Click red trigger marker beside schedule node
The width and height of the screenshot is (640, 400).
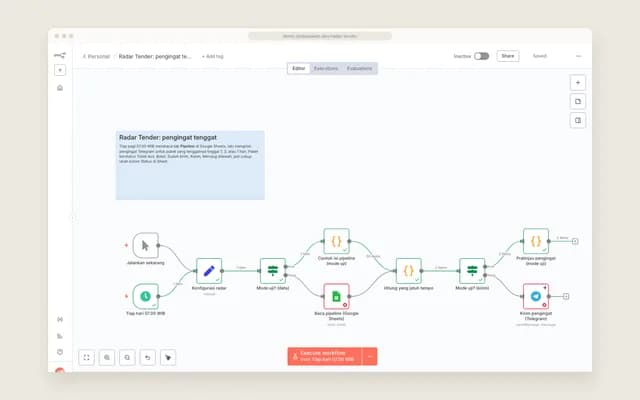point(126,296)
